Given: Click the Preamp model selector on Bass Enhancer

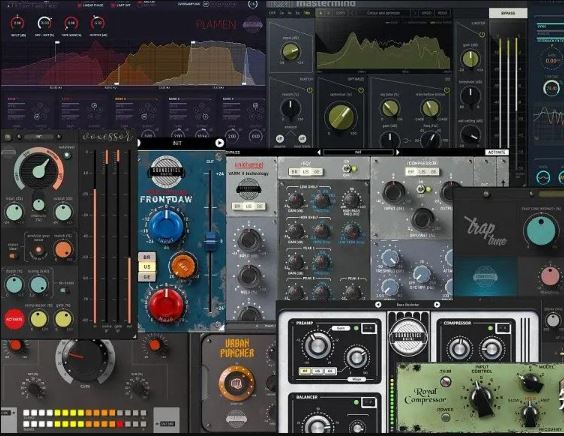Looking at the screenshot, I should [x=317, y=371].
